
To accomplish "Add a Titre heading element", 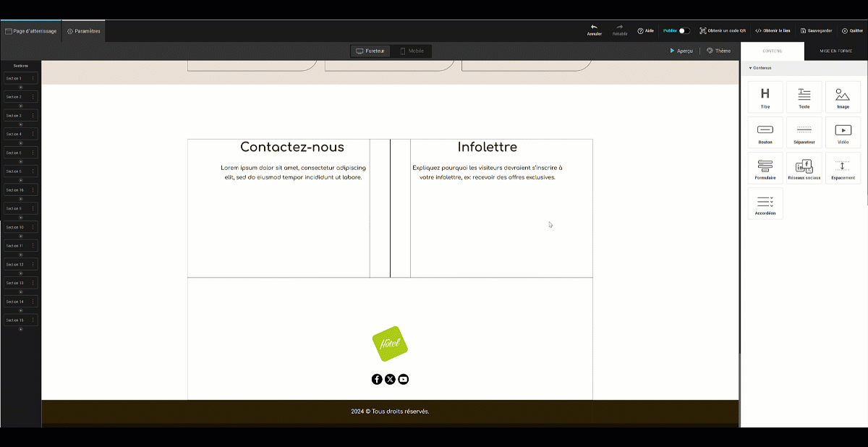I will 765,97.
